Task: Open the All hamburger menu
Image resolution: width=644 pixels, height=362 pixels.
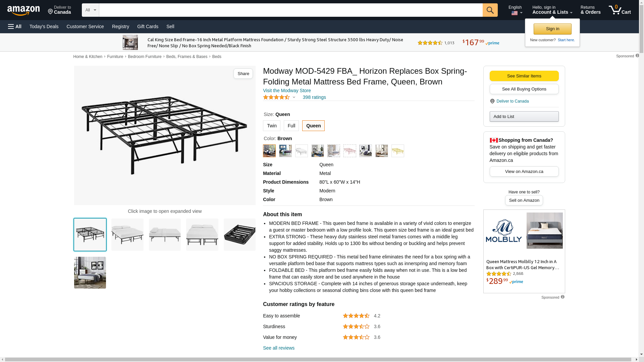Action: 15,26
